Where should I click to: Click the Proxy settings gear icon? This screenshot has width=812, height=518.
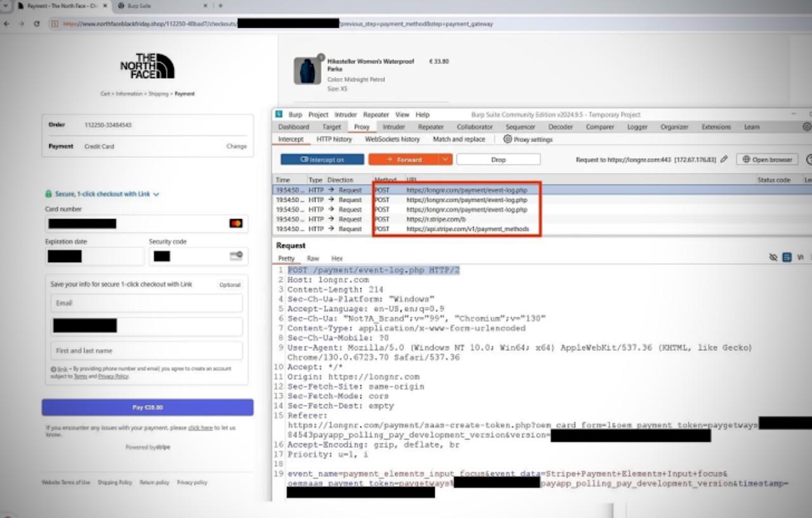[507, 139]
